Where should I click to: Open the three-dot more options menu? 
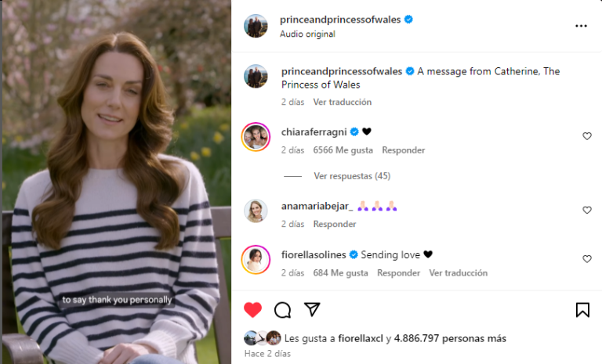[581, 26]
